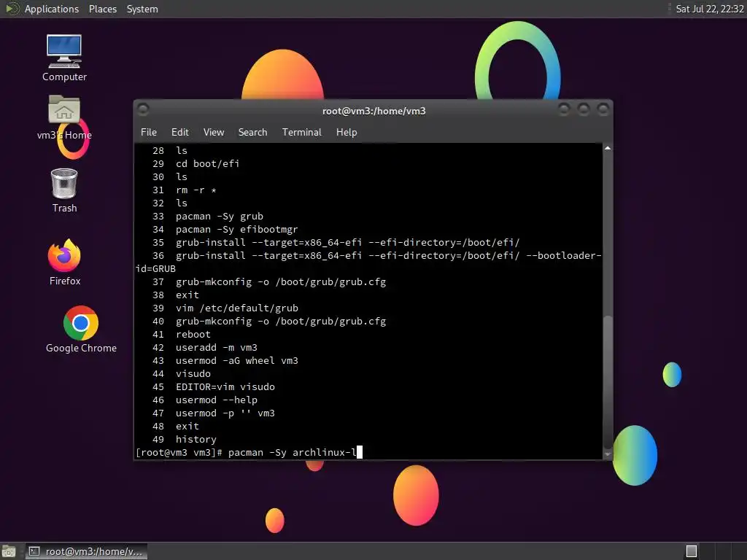Open the Terminal menu in menubar
The height and width of the screenshot is (560, 747).
point(301,133)
